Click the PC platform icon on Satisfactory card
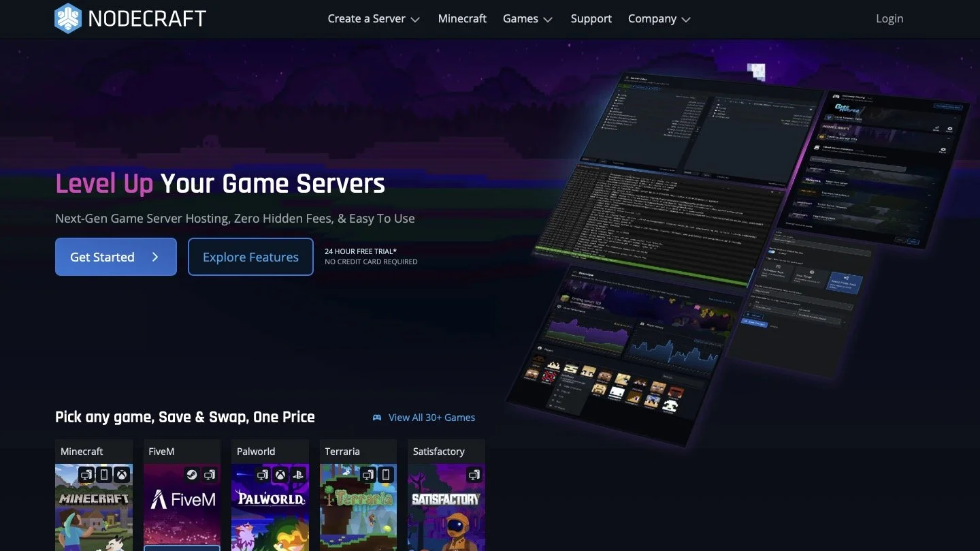This screenshot has width=980, height=551. [x=474, y=475]
